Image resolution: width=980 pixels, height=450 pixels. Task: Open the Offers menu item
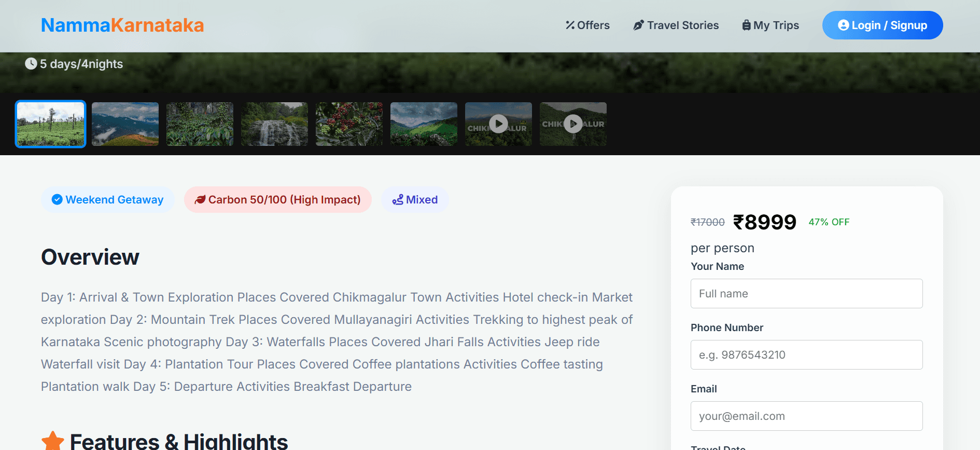coord(587,25)
